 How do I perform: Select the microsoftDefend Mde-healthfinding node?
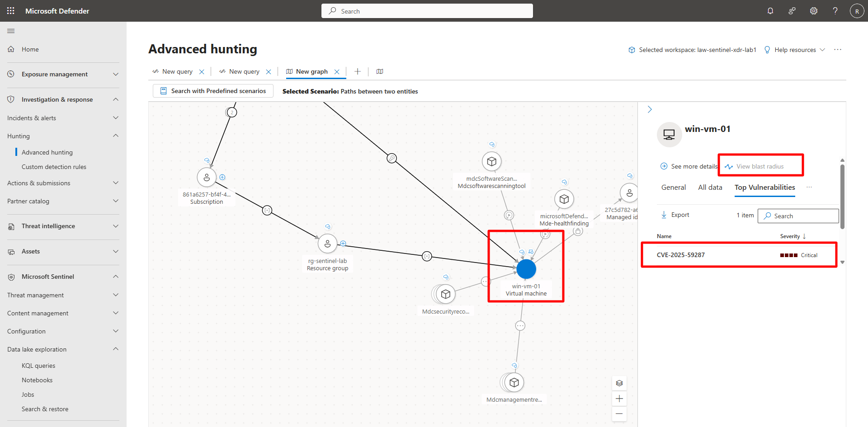coord(564,199)
